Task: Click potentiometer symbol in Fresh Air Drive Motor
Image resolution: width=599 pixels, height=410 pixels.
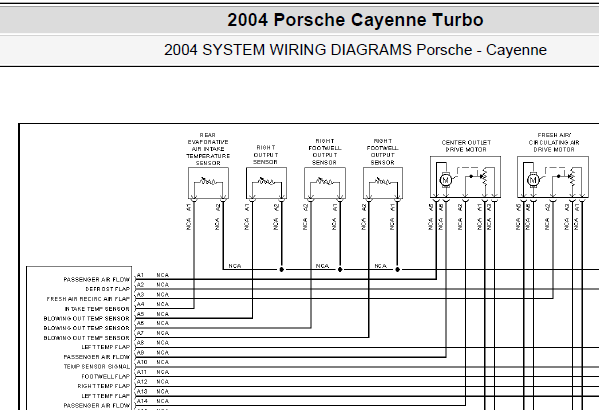Action: tap(572, 177)
